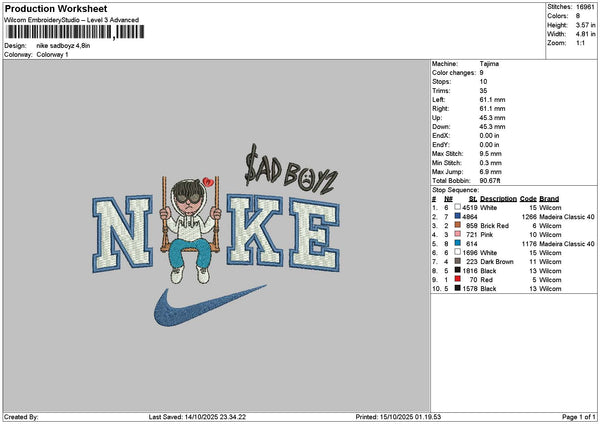Click the 'Brick Red' description text

[494, 226]
